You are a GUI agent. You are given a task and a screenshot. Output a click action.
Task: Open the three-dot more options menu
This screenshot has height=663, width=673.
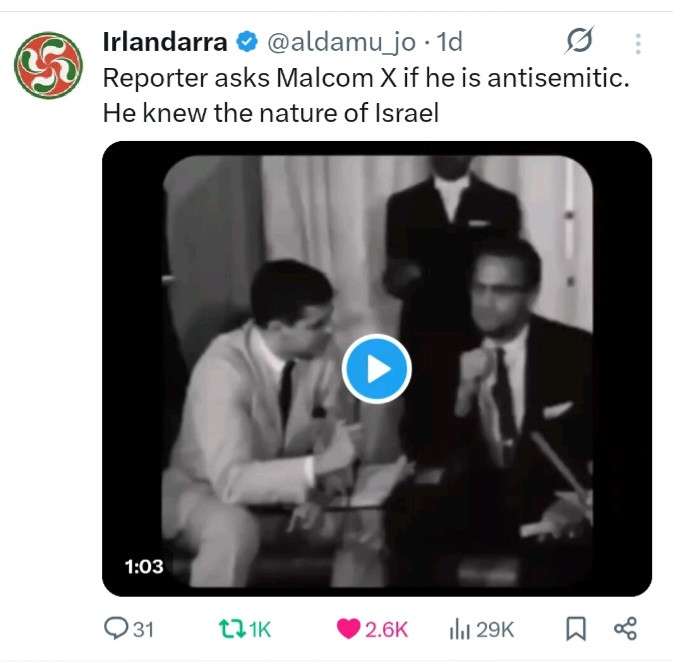[638, 44]
